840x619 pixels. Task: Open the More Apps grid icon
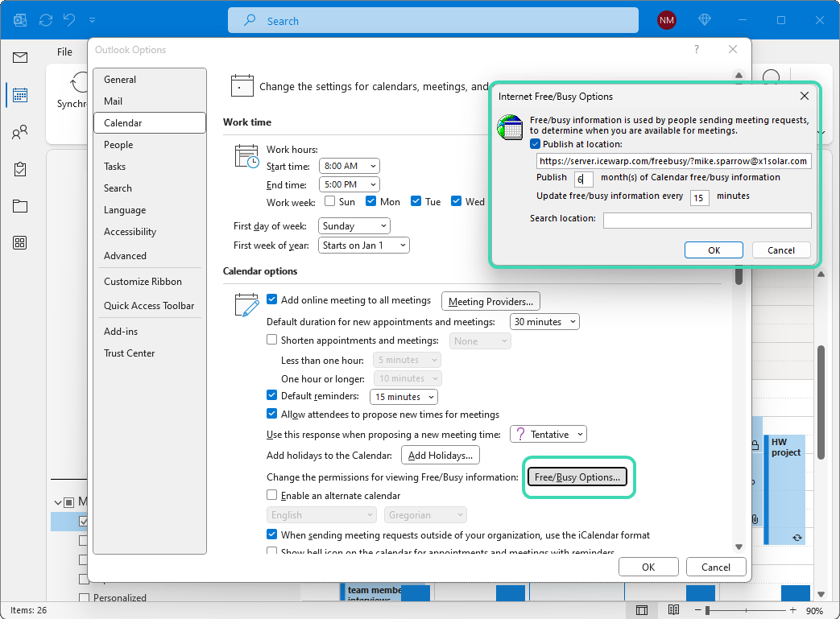point(20,242)
